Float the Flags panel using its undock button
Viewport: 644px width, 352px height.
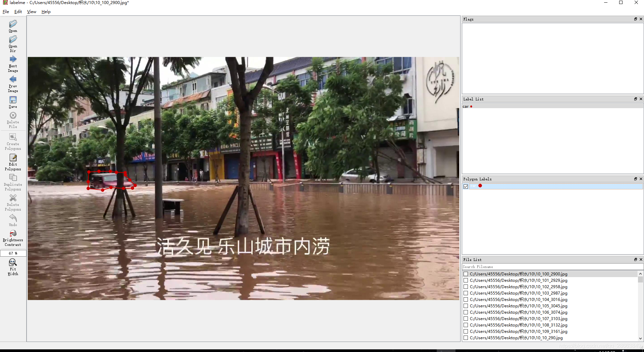(x=635, y=19)
